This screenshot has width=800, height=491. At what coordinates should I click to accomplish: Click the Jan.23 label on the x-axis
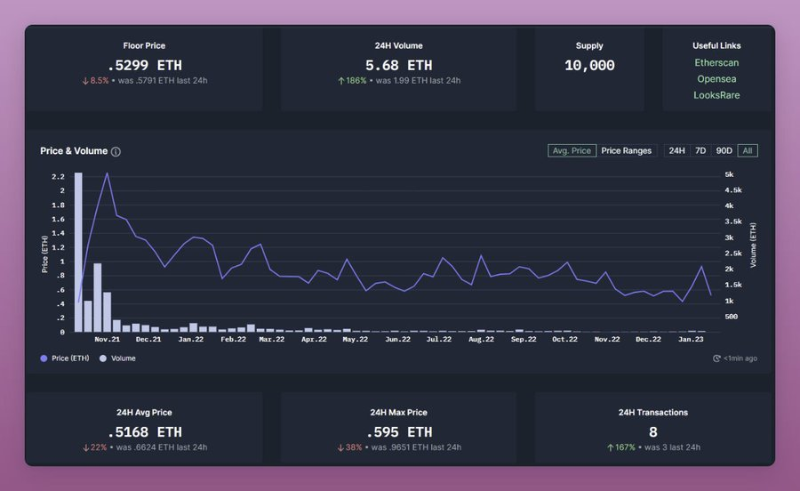coord(691,339)
